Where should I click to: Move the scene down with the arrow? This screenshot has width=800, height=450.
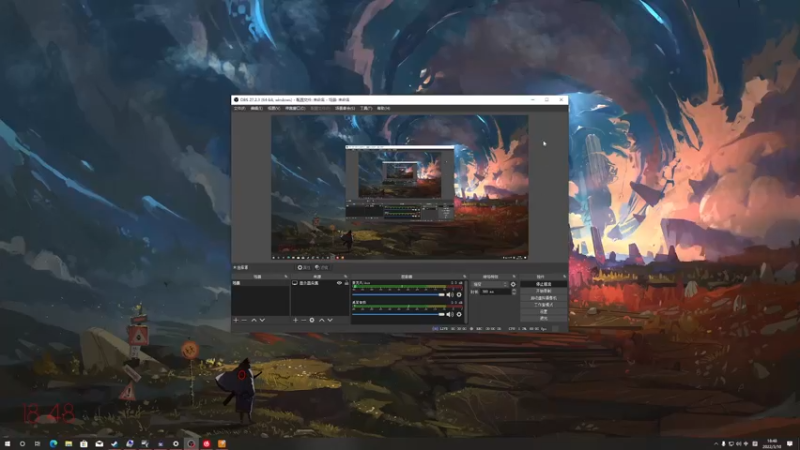click(x=262, y=320)
